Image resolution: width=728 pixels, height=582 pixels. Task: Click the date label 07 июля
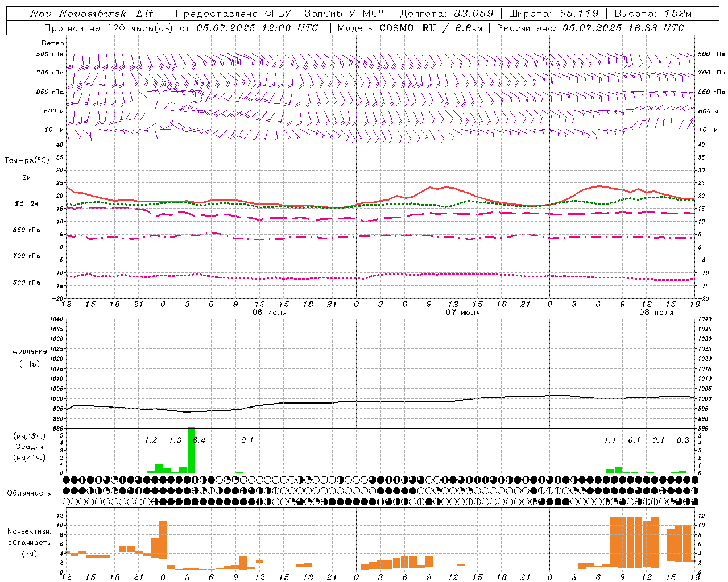pos(463,313)
